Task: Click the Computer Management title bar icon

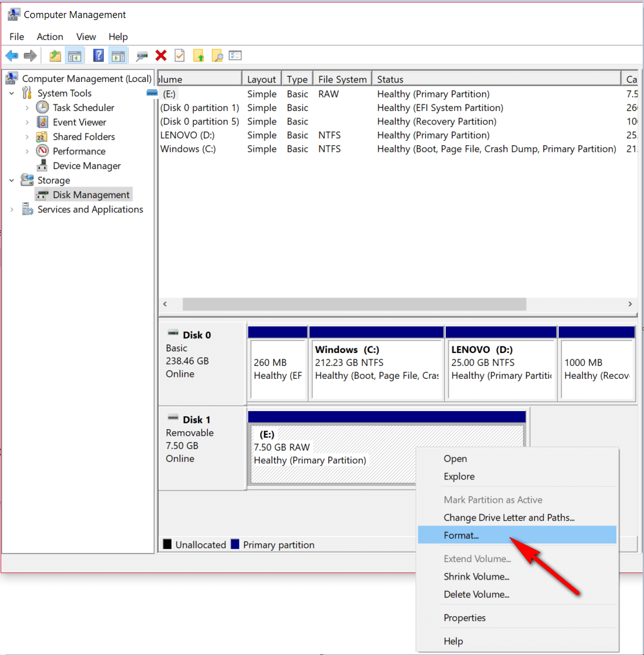Action: pyautogui.click(x=14, y=15)
